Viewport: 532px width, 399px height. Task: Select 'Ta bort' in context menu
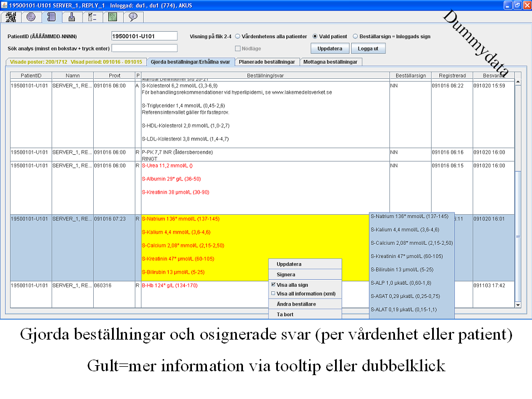(305, 314)
